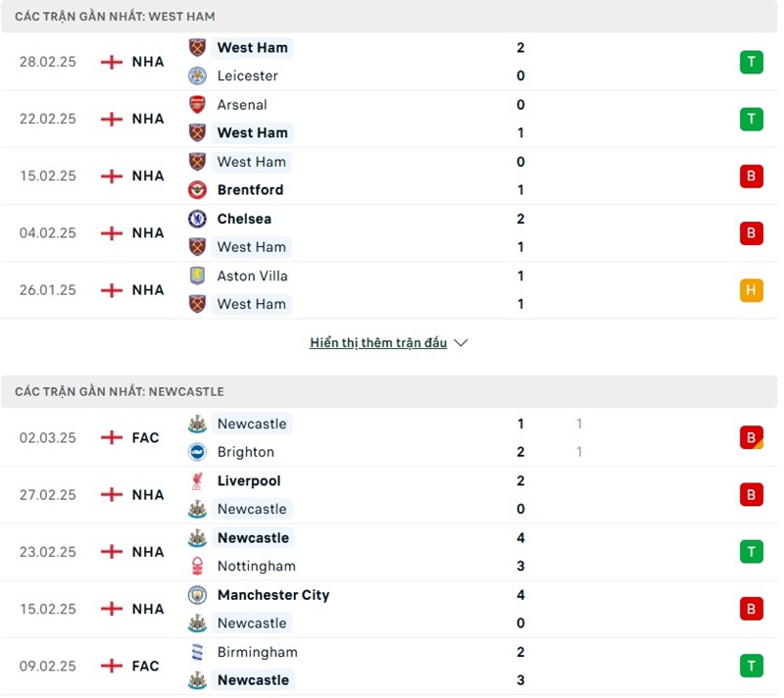Click the England flag beside 02.03.25 FAC
The width and height of the screenshot is (784, 698).
[112, 437]
